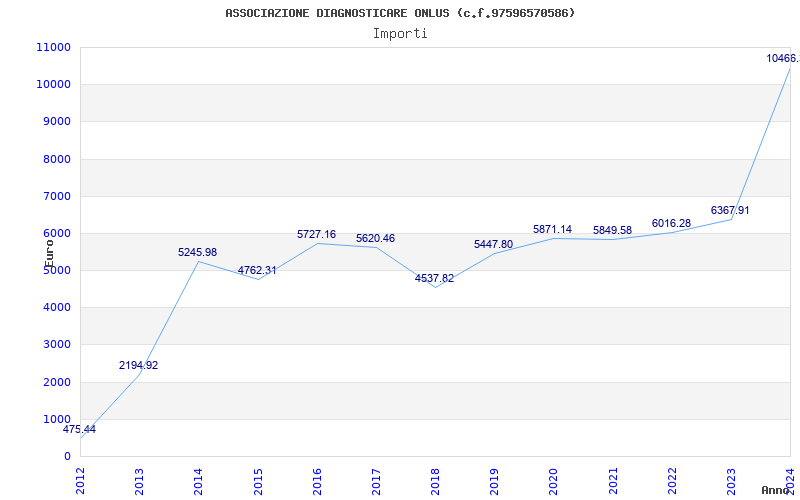800x500 pixels.
Task: Select the 2024 year axis label
Action: [x=790, y=477]
